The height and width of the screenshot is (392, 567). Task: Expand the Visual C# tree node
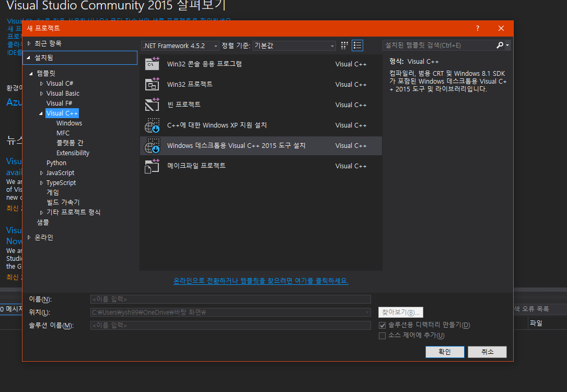point(41,84)
